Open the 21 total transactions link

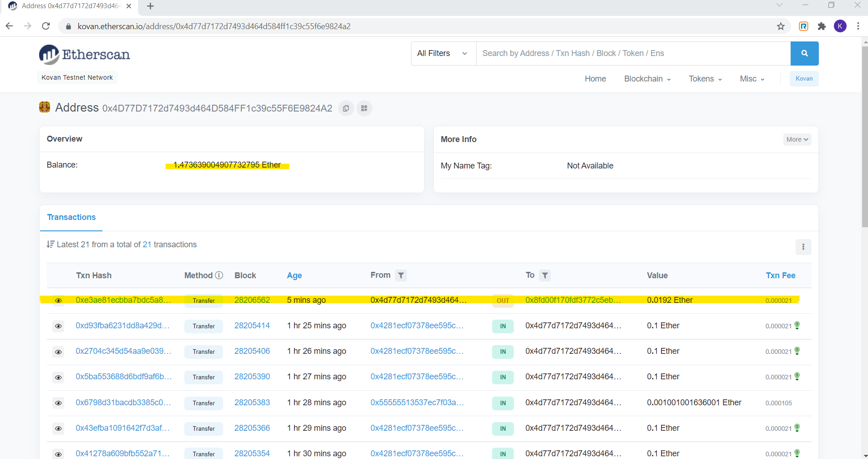point(147,245)
